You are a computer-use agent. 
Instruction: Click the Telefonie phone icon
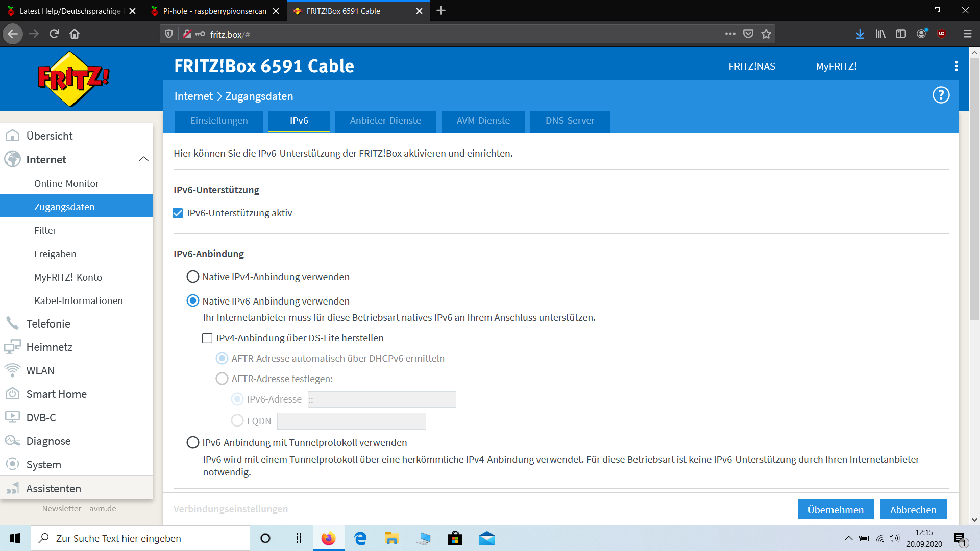(x=12, y=323)
